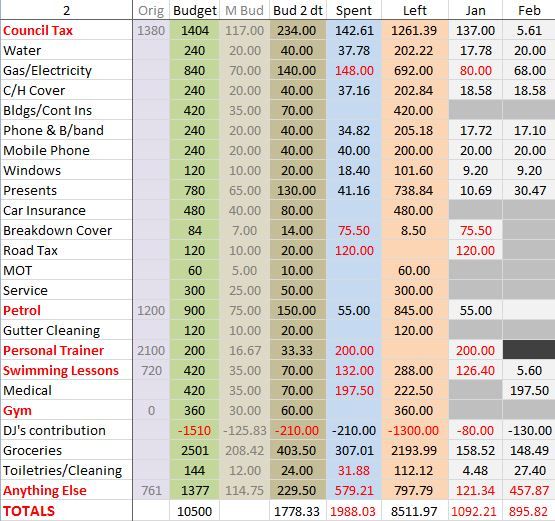The width and height of the screenshot is (555, 521).
Task: Select the Swimming Lessons row label
Action: point(61,371)
